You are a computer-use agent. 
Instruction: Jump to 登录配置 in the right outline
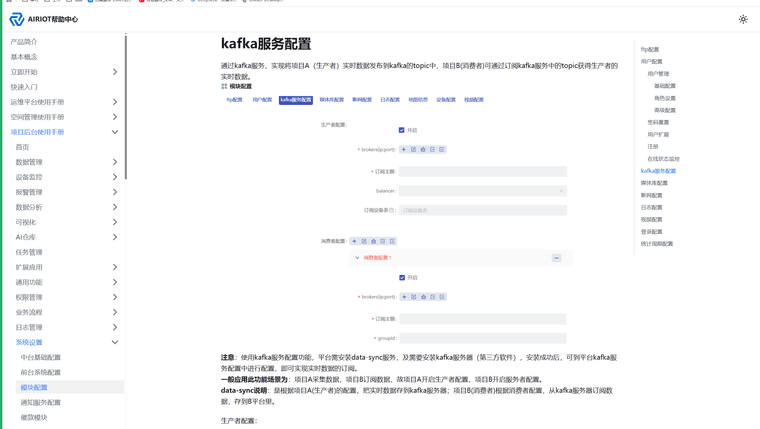(651, 232)
